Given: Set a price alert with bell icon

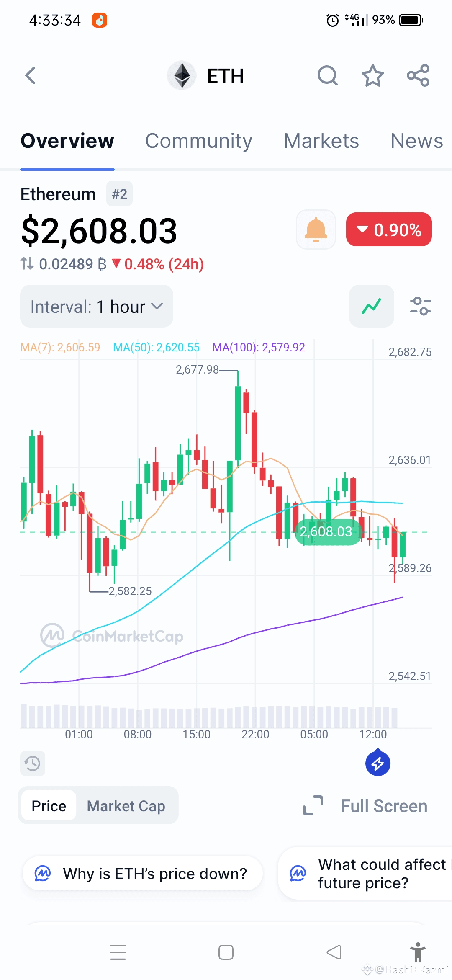Looking at the screenshot, I should point(316,230).
